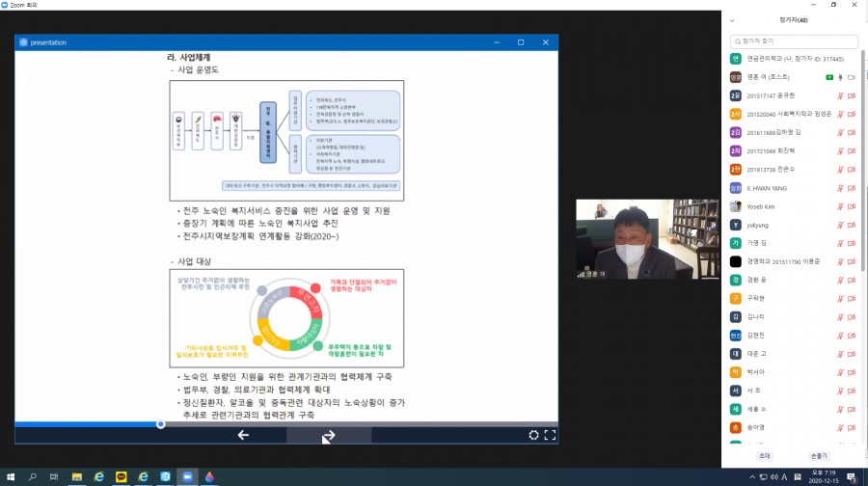
Task: Open the Windows Start menu
Action: point(11,476)
